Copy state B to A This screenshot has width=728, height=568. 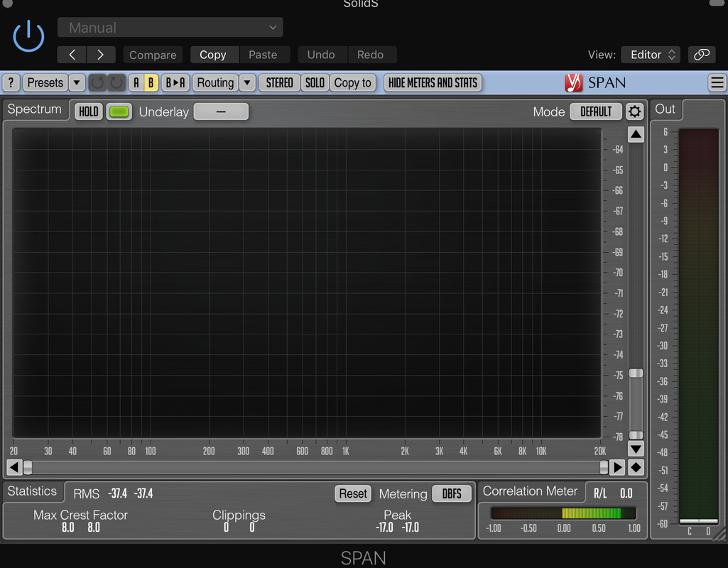click(x=175, y=83)
